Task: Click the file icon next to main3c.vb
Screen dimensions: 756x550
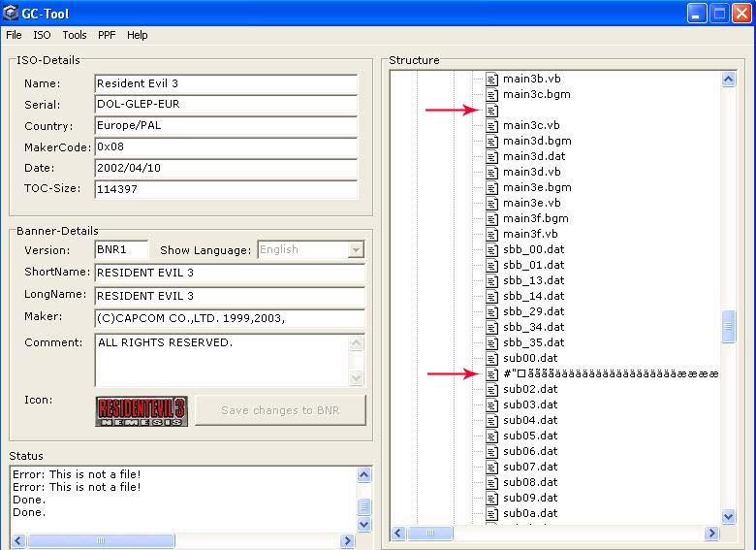Action: [x=491, y=126]
